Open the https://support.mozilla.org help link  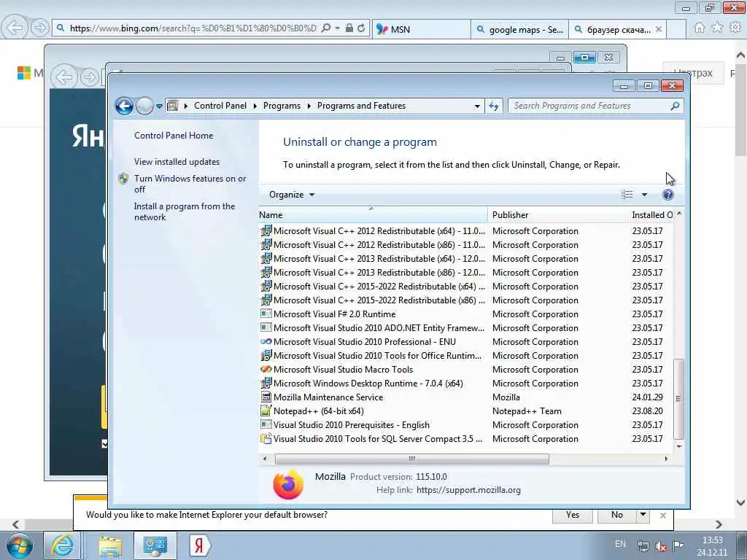[x=468, y=490]
